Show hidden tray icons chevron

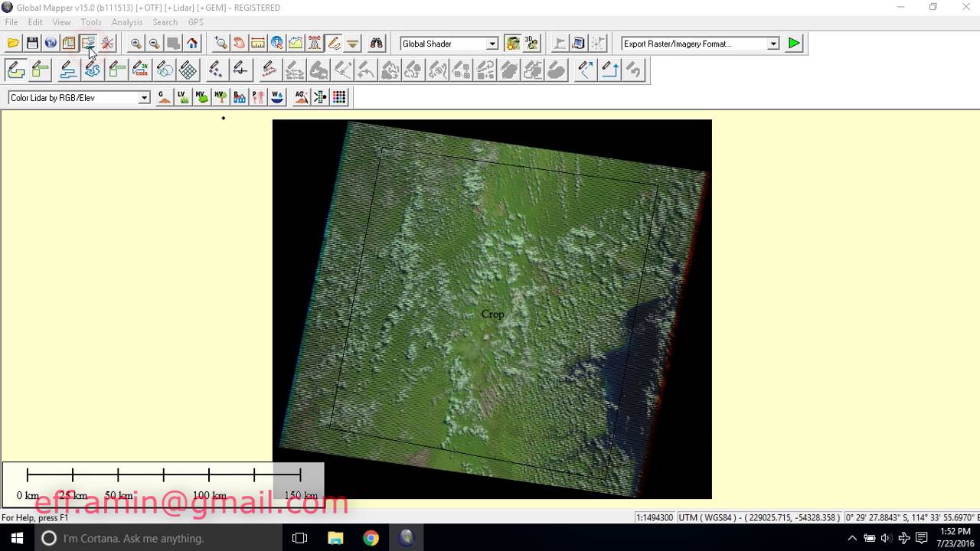coord(852,538)
